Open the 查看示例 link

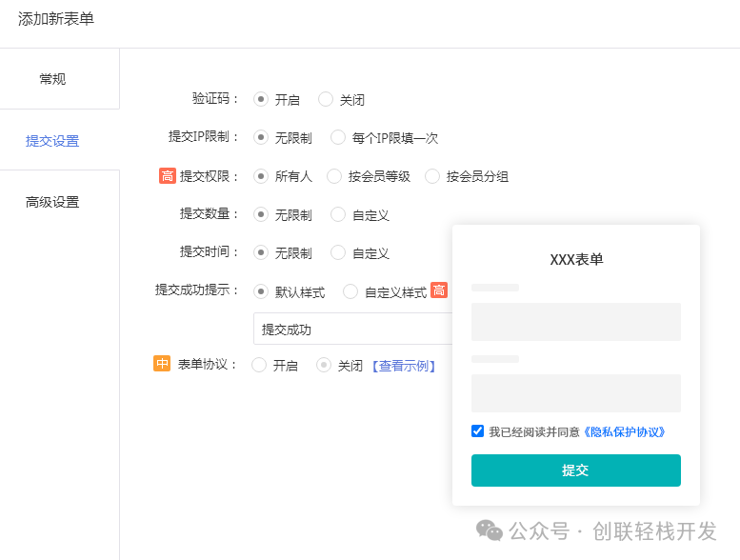click(404, 366)
